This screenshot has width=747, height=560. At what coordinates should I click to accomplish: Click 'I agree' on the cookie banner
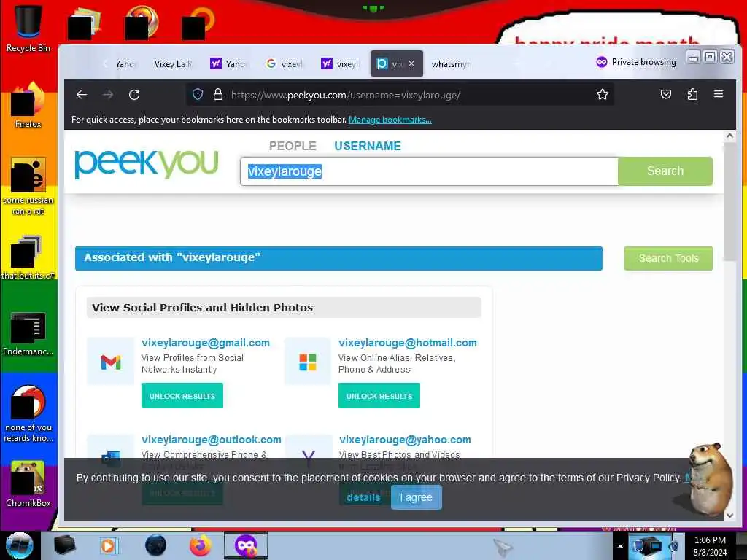click(x=417, y=497)
